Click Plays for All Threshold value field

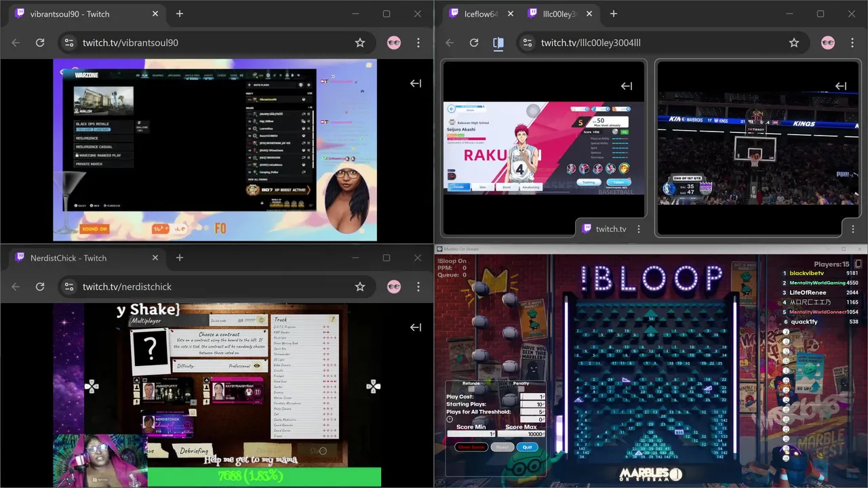pyautogui.click(x=532, y=412)
